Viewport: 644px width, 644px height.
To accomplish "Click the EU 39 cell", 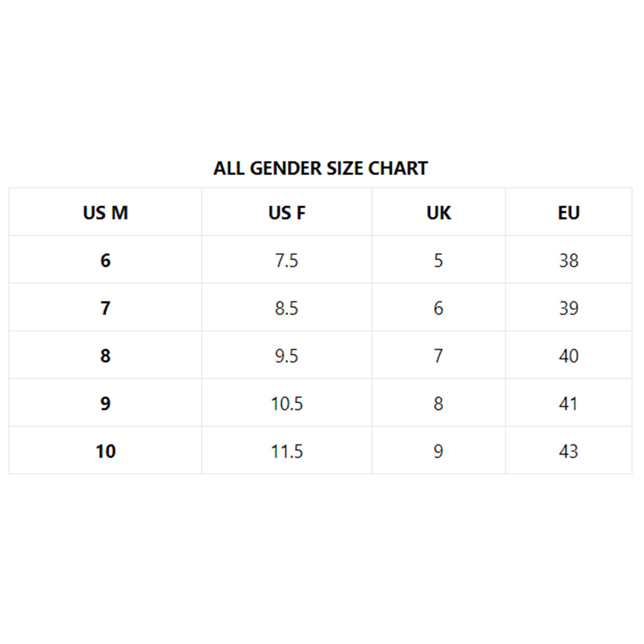I will pyautogui.click(x=569, y=307).
